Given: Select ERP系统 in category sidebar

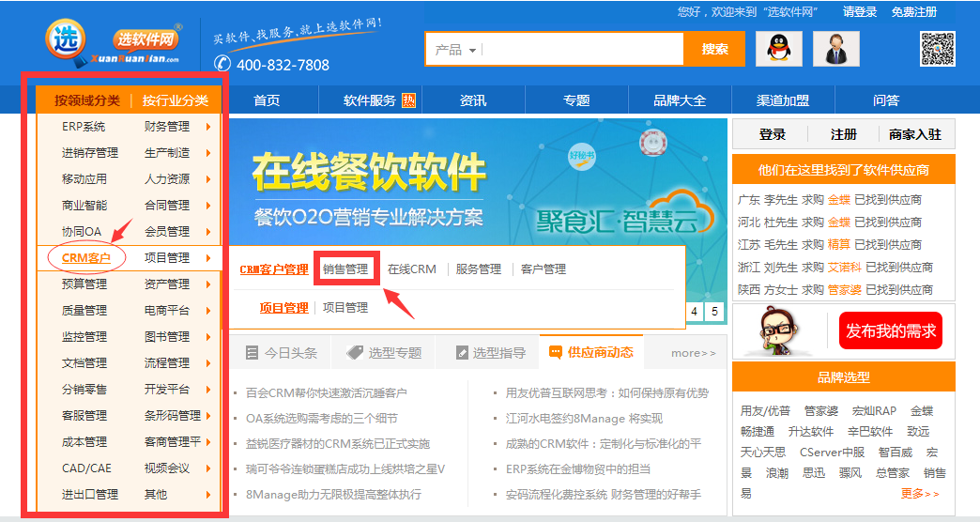Looking at the screenshot, I should tap(84, 127).
